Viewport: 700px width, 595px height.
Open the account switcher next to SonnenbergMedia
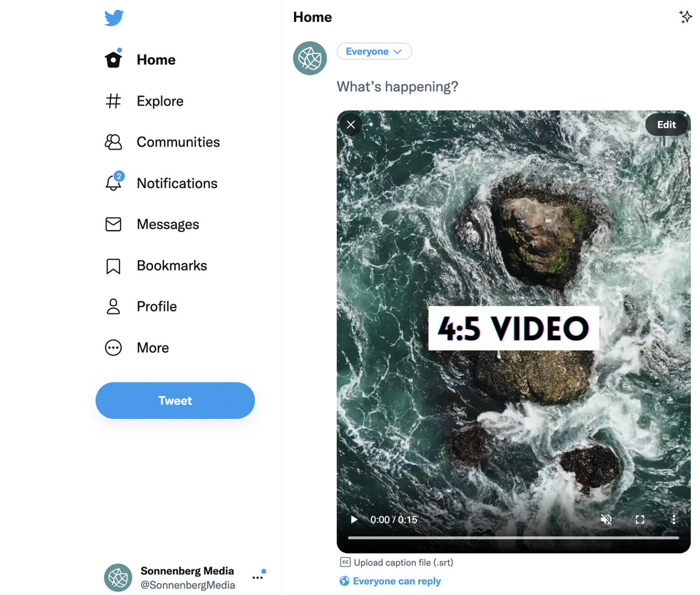click(x=258, y=576)
